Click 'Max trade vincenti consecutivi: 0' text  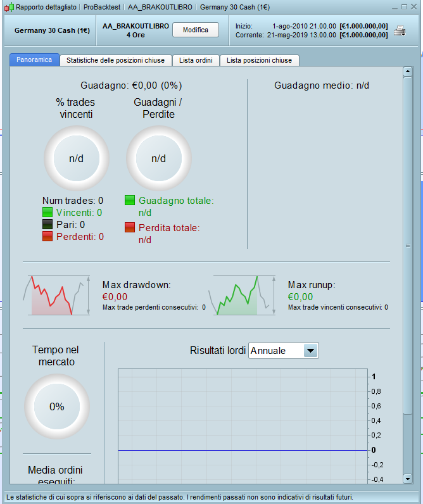coord(338,307)
